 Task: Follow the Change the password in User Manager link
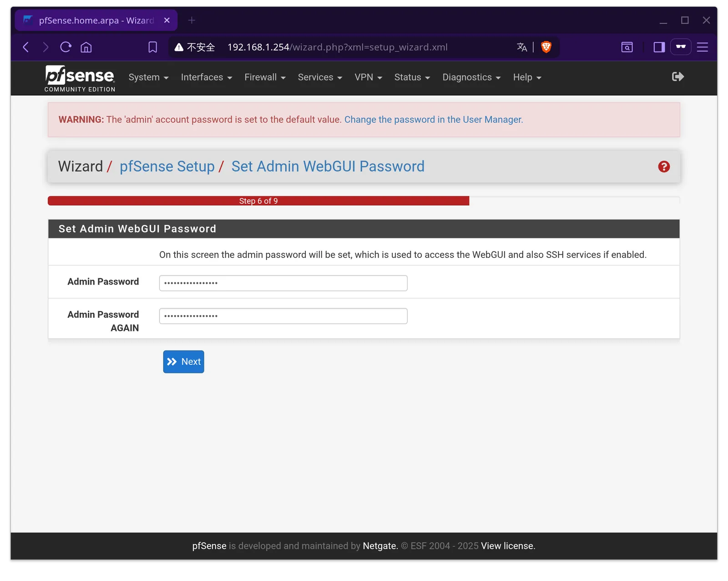(434, 120)
